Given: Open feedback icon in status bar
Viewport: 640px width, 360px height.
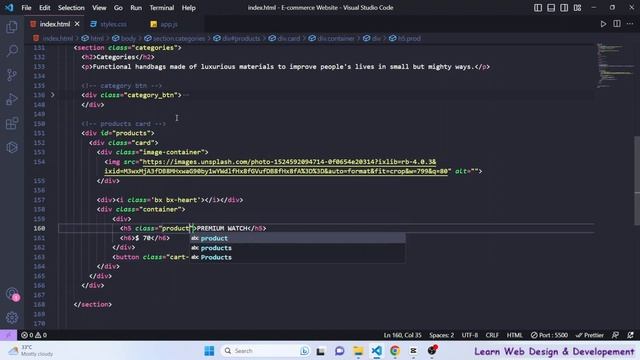Looking at the screenshot, I should pos(615,335).
